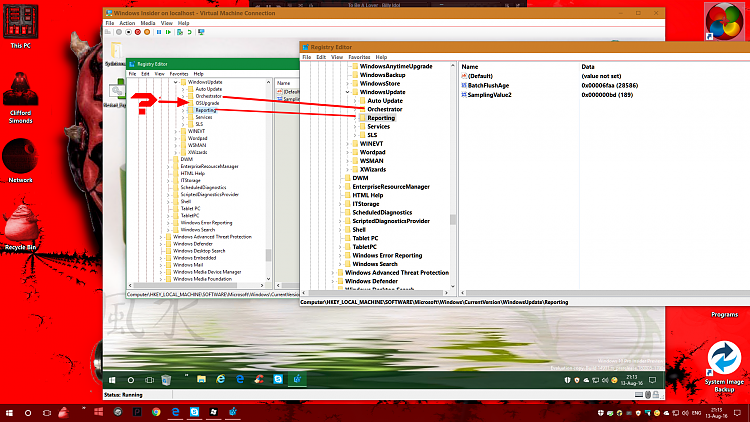The image size is (750, 422).
Task: Click vertical scrollbar thumb in front editor tree
Action: [452, 220]
